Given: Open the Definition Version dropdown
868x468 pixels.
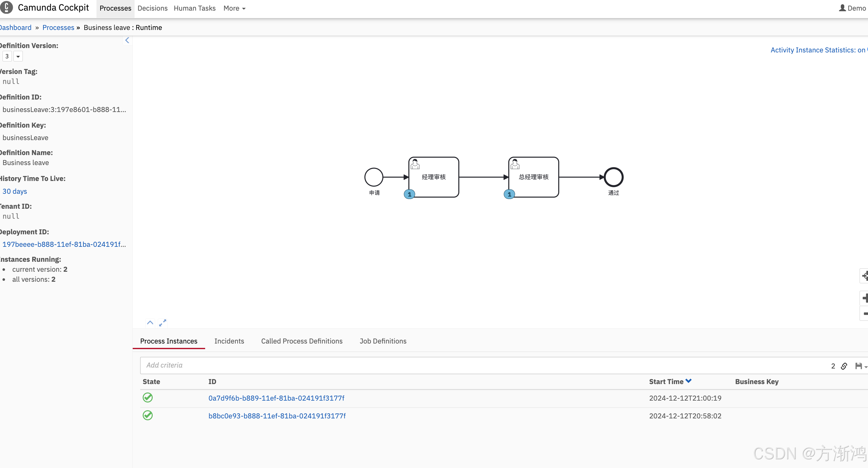Looking at the screenshot, I should (18, 56).
